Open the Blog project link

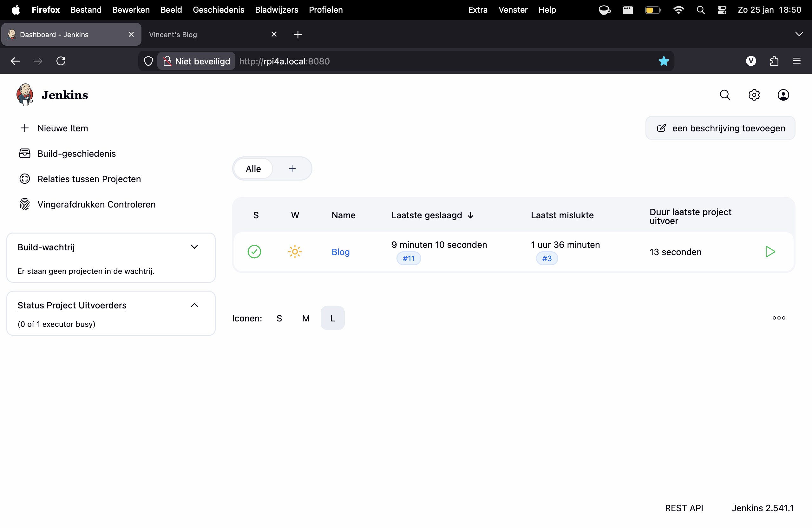click(x=340, y=252)
